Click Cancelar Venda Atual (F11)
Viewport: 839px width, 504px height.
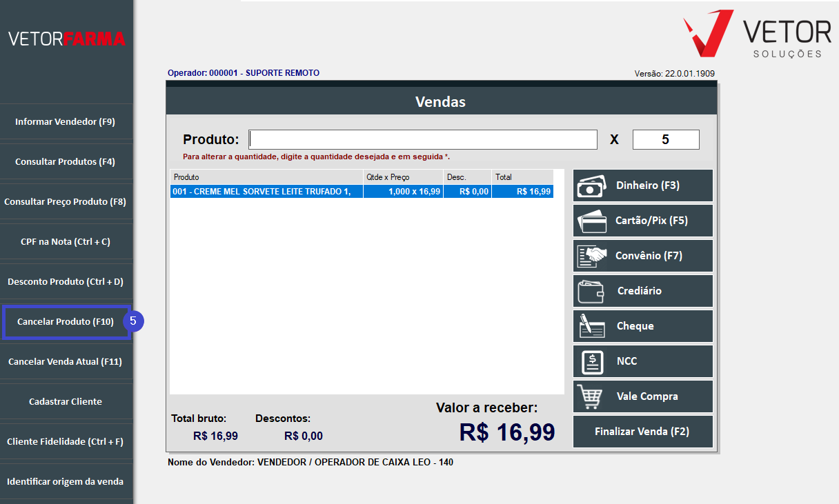pos(66,361)
